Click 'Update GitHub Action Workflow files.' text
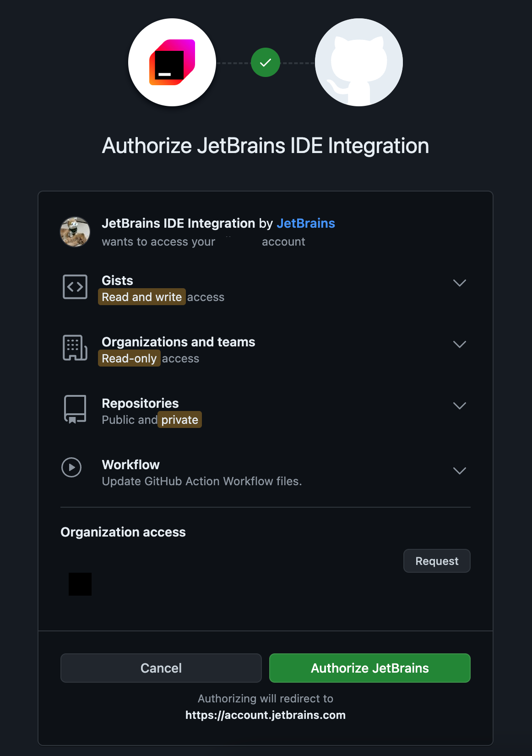This screenshot has width=532, height=756. tap(202, 481)
